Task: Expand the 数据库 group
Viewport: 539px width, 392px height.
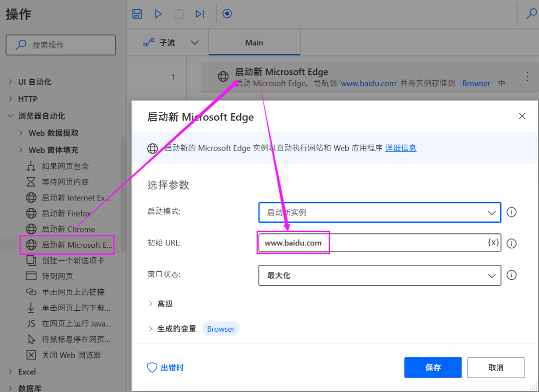Action: 10,388
